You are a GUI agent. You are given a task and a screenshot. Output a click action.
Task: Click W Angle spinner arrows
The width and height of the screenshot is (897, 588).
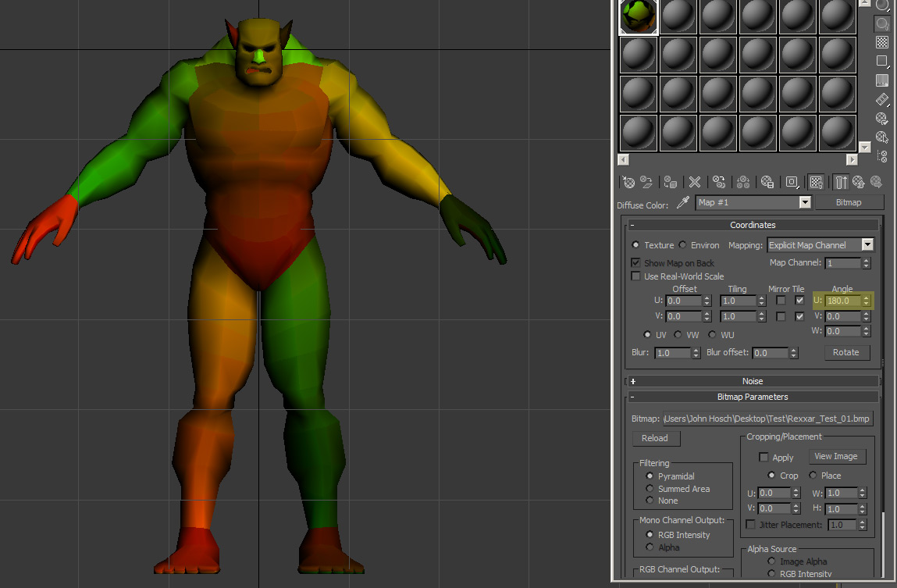(x=866, y=331)
